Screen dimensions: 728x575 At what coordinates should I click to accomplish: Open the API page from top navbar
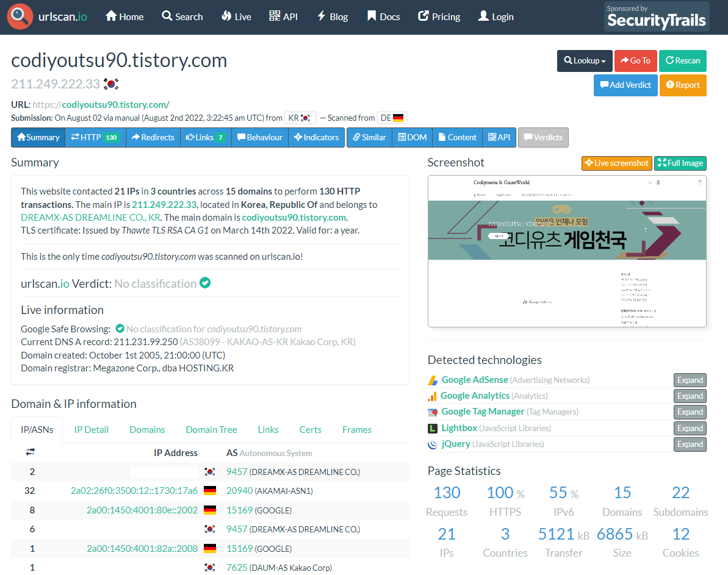pyautogui.click(x=283, y=16)
